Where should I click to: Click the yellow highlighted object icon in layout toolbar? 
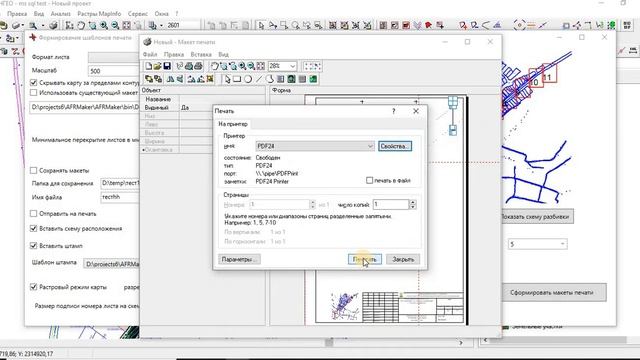(x=210, y=79)
